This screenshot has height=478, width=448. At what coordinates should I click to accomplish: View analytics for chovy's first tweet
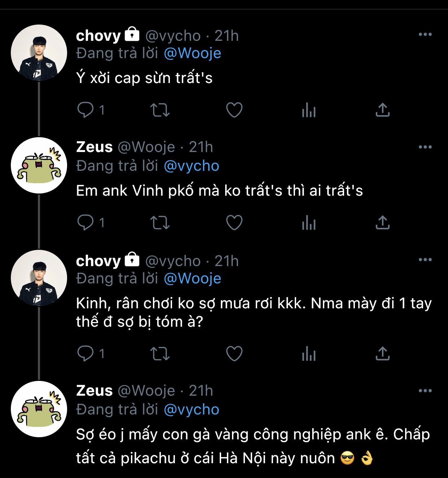click(309, 110)
